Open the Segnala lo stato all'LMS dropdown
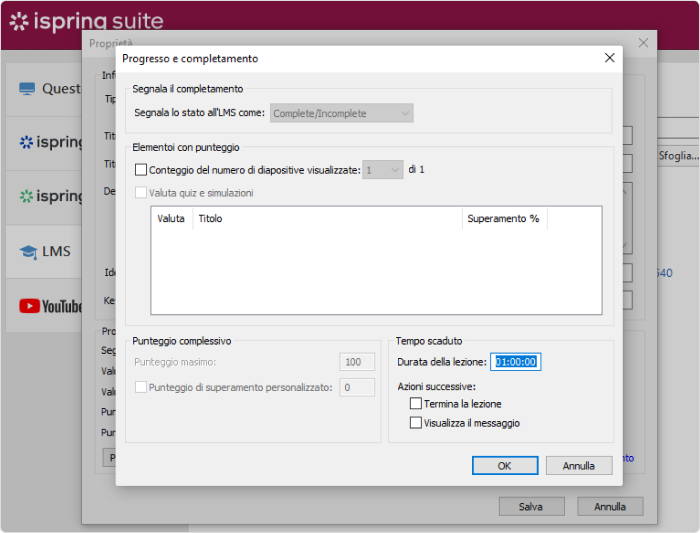Image resolution: width=700 pixels, height=533 pixels. (342, 113)
